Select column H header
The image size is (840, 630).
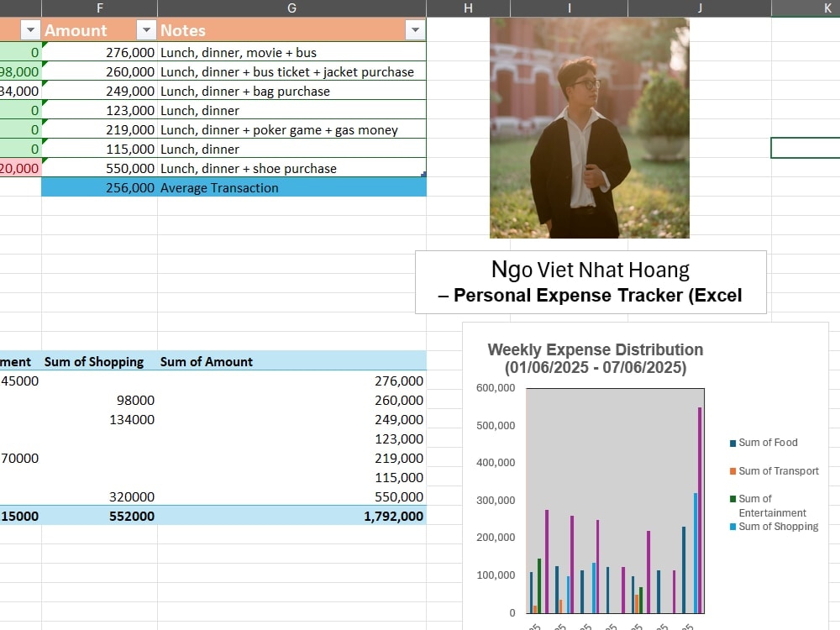(468, 8)
